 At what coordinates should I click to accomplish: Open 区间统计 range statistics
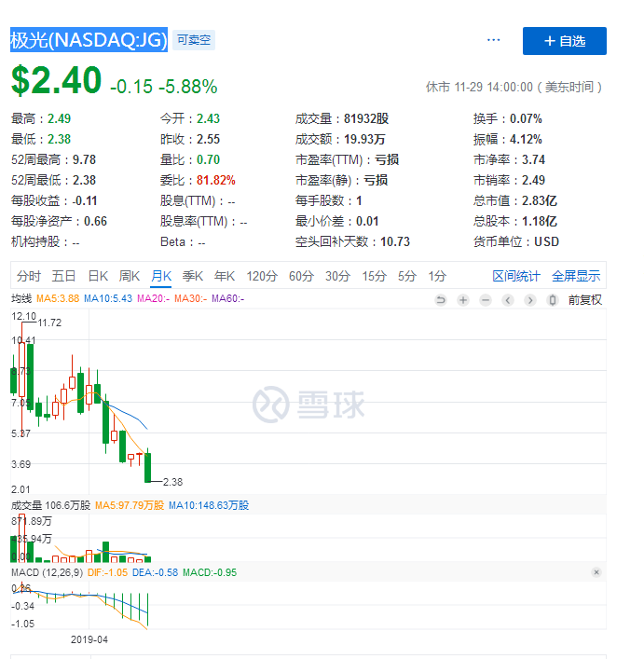click(516, 276)
